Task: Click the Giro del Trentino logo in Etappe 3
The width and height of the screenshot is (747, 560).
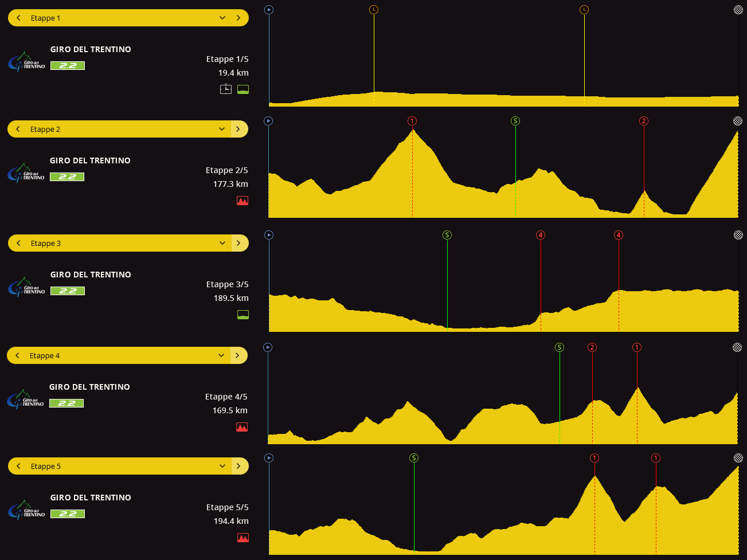Action: click(x=26, y=287)
